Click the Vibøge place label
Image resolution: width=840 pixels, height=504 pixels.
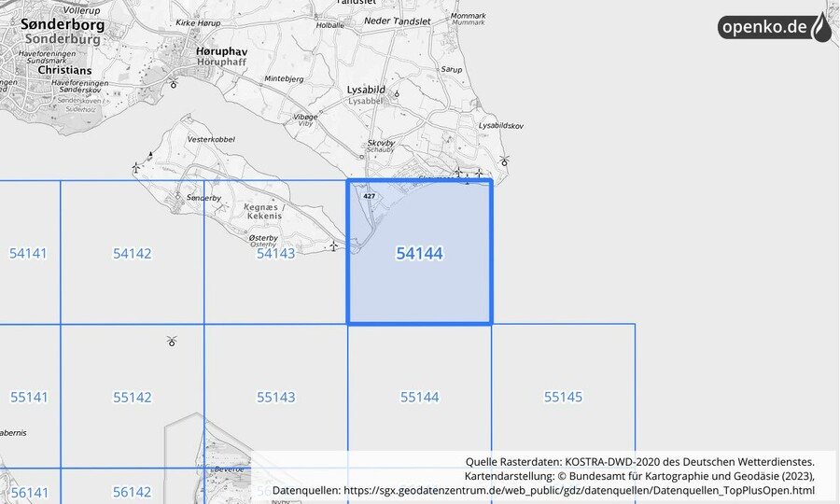click(305, 117)
